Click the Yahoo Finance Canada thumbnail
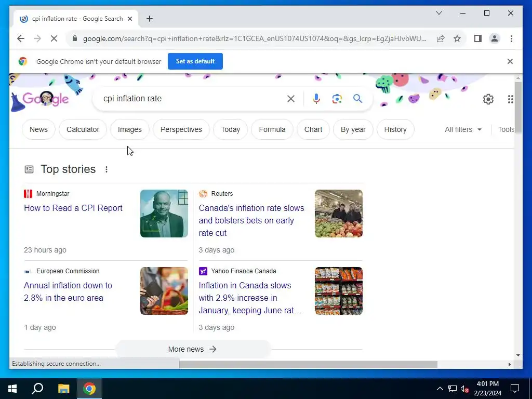This screenshot has height=399, width=532. point(339,291)
